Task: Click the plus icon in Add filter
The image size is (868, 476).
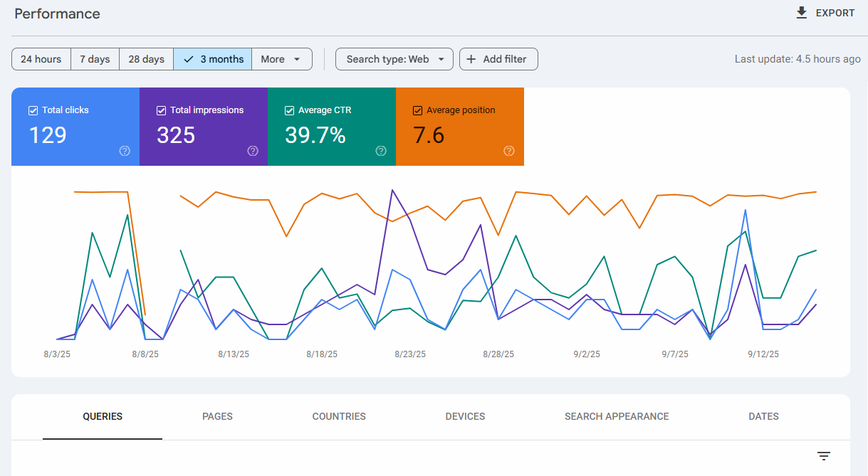Action: pos(471,59)
